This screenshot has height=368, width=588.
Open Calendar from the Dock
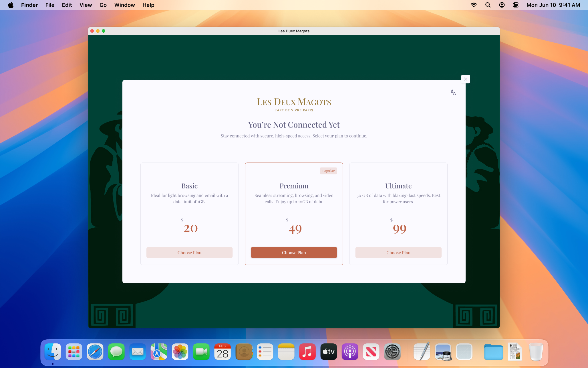[223, 352]
